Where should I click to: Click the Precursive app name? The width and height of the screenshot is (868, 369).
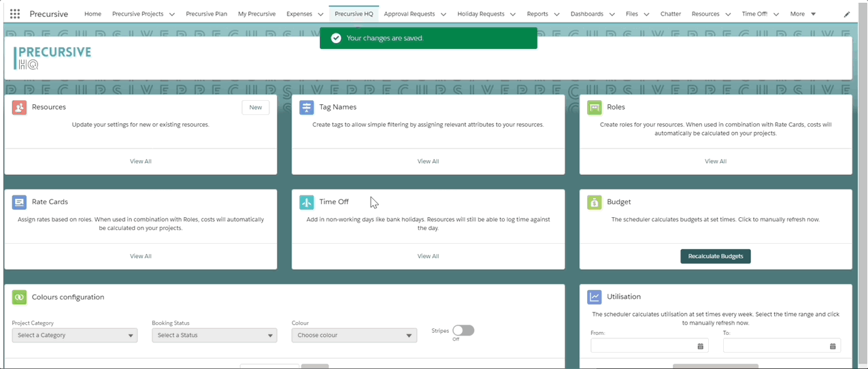pyautogui.click(x=49, y=14)
